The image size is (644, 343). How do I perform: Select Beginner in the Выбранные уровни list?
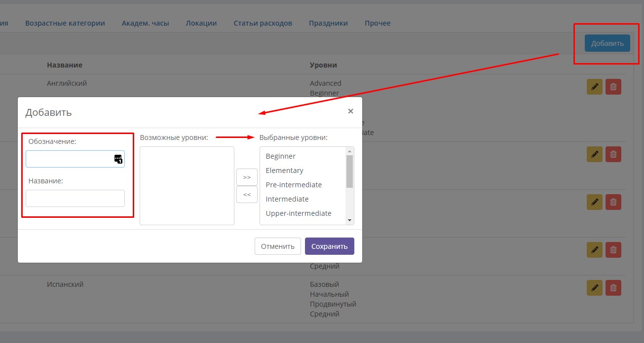click(281, 156)
